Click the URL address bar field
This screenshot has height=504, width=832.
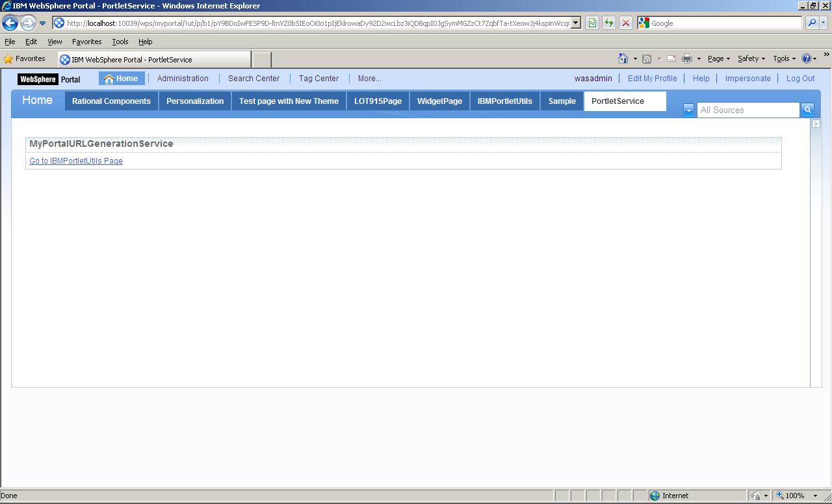click(x=312, y=23)
